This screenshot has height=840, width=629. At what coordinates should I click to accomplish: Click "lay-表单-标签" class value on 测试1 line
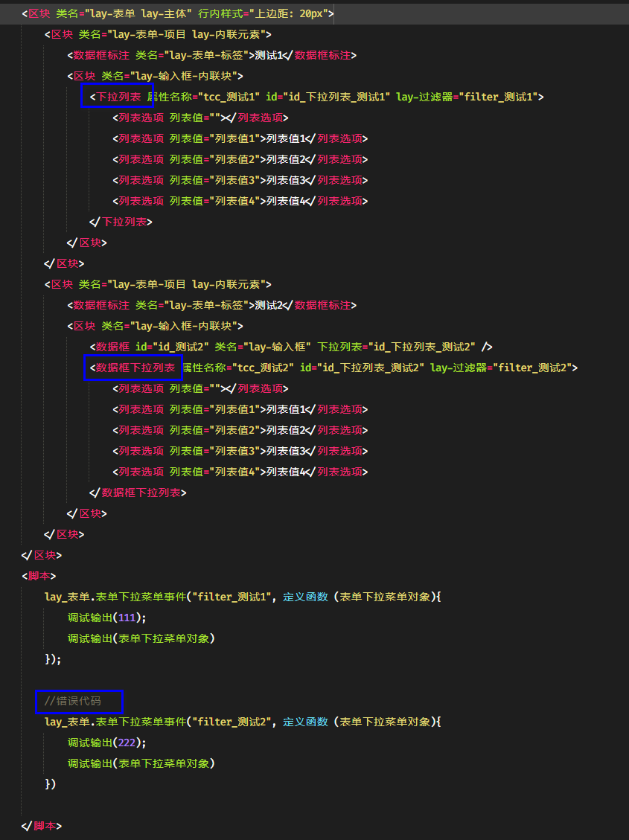coord(206,55)
